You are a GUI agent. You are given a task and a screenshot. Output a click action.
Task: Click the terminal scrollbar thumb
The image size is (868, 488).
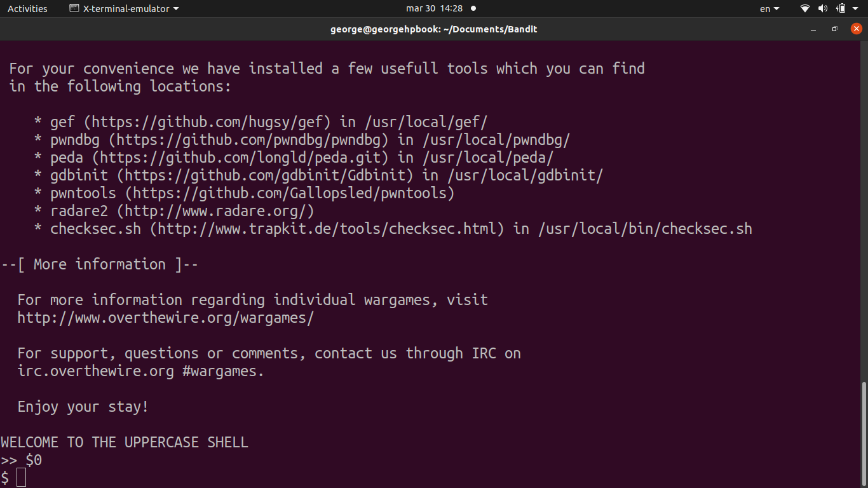864,432
